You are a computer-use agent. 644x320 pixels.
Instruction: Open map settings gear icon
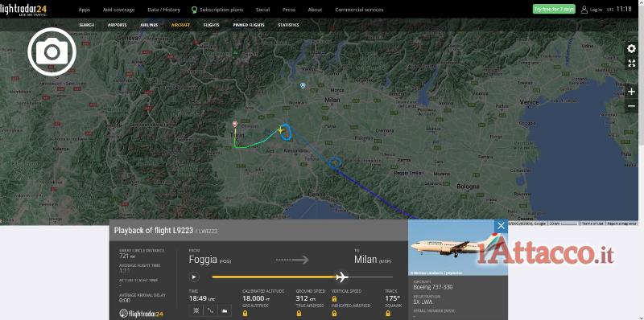pos(631,49)
